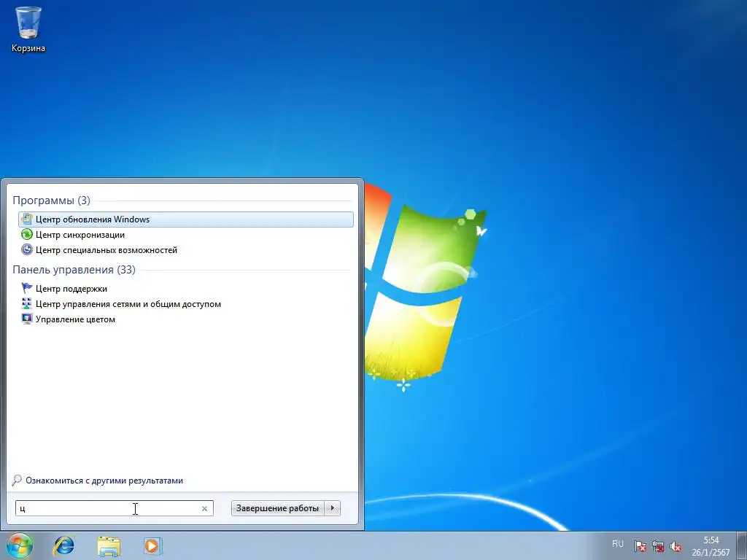Screen dimensions: 747x560
Task: Open Центр синхронизации result
Action: [x=186, y=235]
